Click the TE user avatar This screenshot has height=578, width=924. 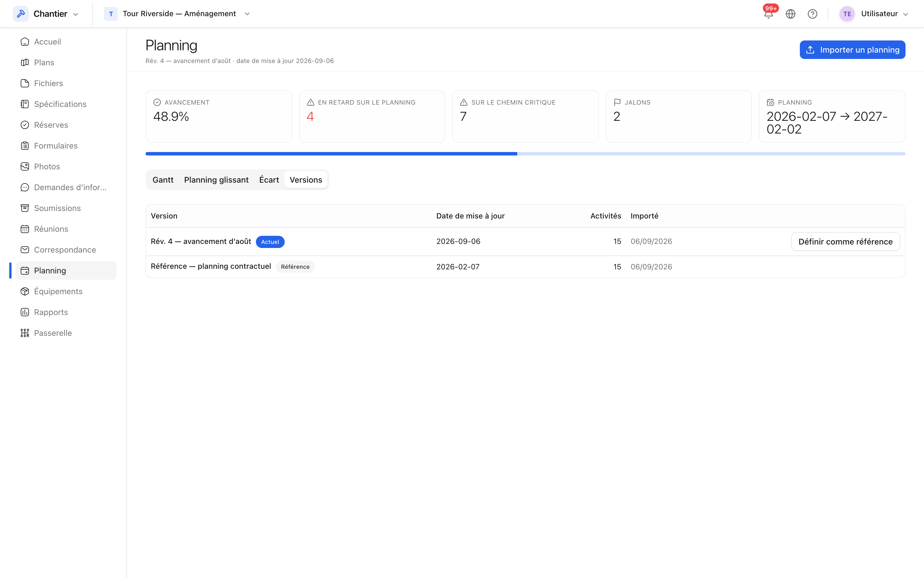click(847, 14)
